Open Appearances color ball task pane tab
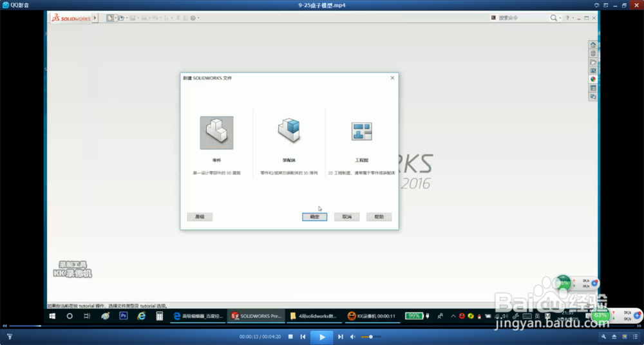The width and height of the screenshot is (644, 345). coord(592,79)
